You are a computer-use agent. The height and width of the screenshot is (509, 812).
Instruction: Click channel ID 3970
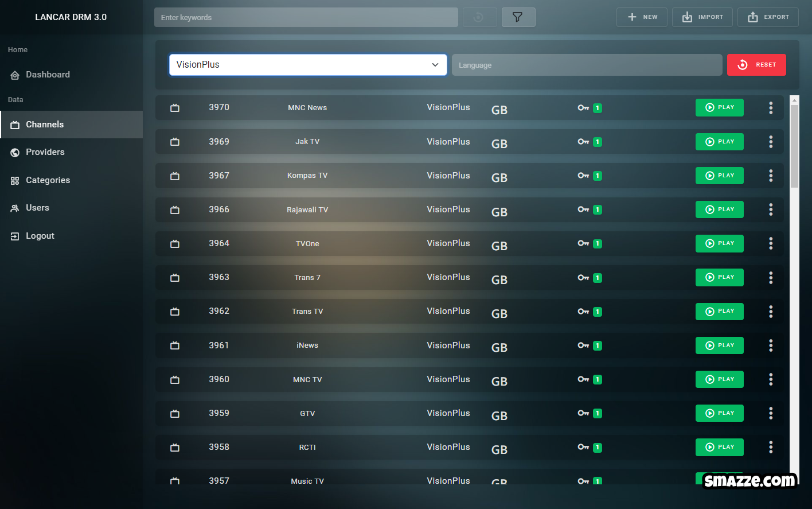pyautogui.click(x=219, y=107)
